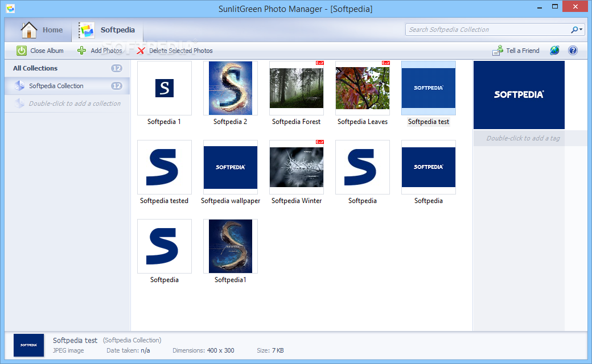Select the Softpedia test thumbnail

pyautogui.click(x=429, y=88)
